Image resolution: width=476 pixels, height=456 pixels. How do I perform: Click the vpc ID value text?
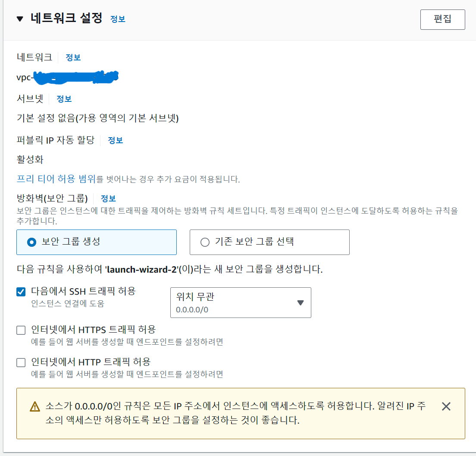point(65,76)
